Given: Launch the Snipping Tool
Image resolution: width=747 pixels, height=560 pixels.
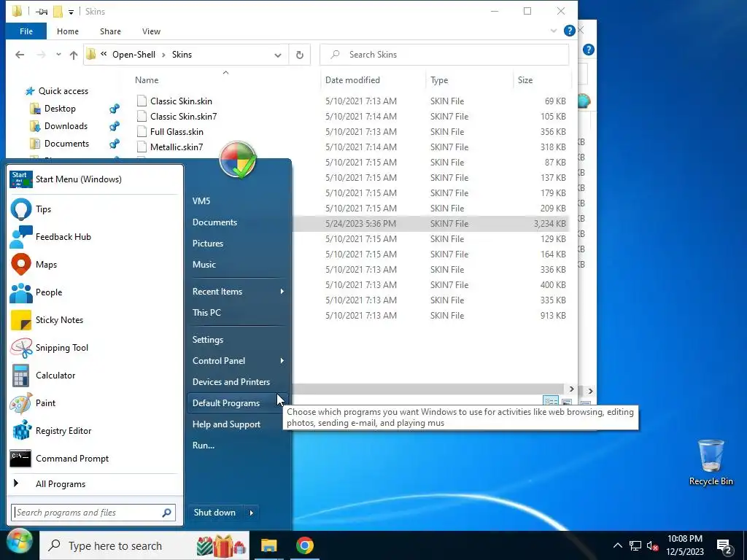Looking at the screenshot, I should (94, 348).
